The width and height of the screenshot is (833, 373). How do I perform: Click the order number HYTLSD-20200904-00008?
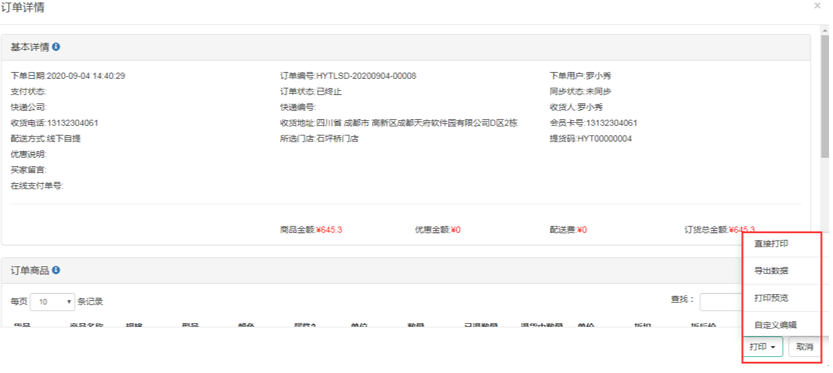pyautogui.click(x=366, y=76)
